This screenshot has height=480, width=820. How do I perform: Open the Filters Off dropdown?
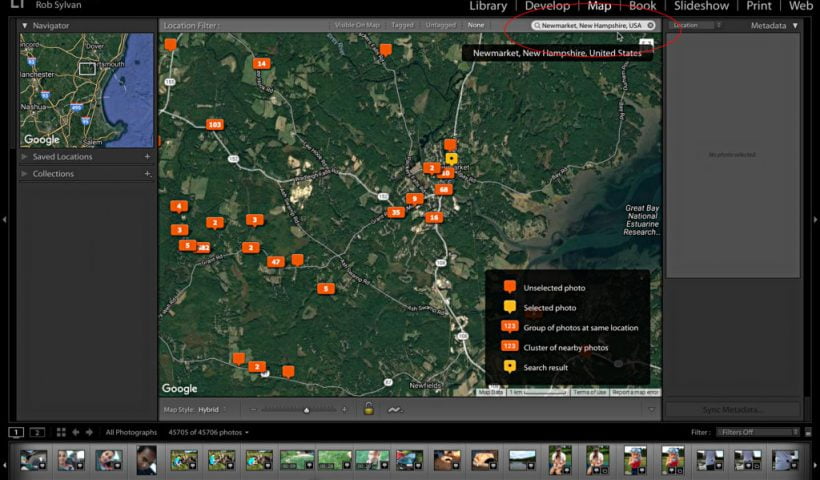(x=758, y=432)
